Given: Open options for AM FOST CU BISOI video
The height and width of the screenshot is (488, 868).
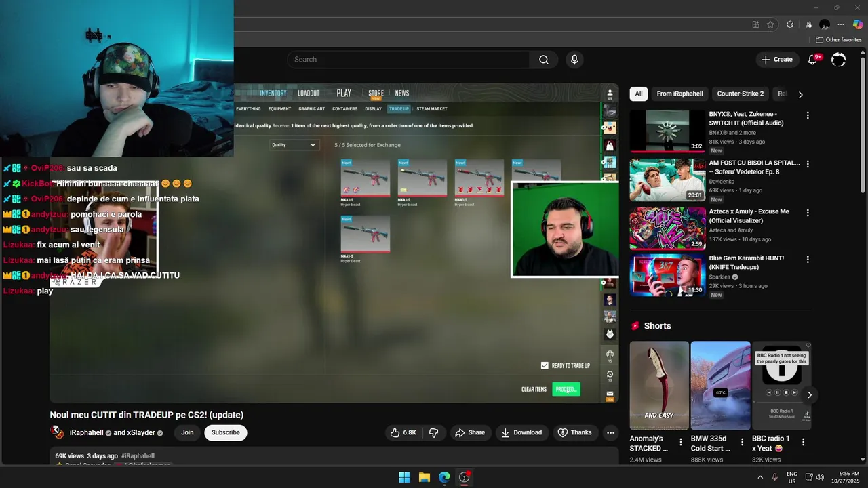Looking at the screenshot, I should [808, 164].
